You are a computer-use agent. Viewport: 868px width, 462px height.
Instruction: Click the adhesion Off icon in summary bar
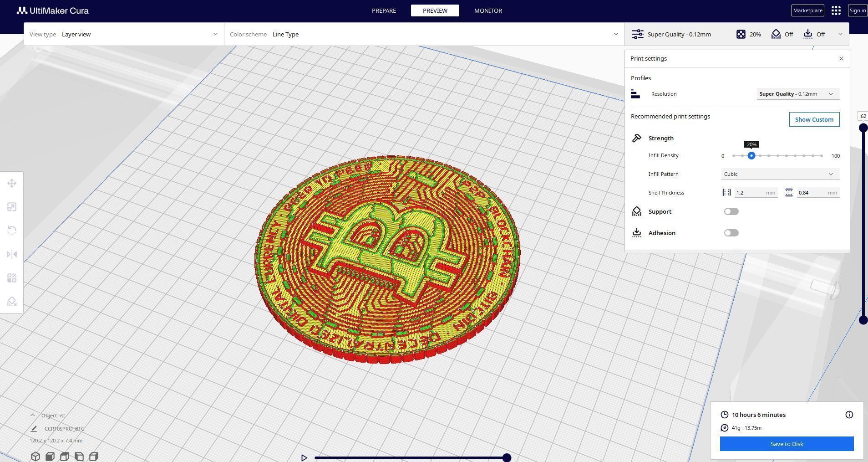(x=808, y=34)
